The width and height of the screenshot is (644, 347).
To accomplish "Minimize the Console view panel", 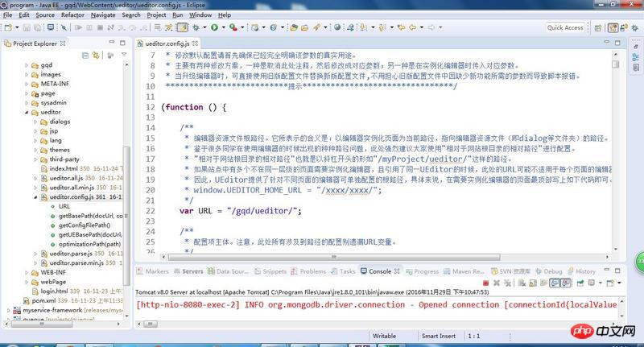I will click(x=607, y=271).
